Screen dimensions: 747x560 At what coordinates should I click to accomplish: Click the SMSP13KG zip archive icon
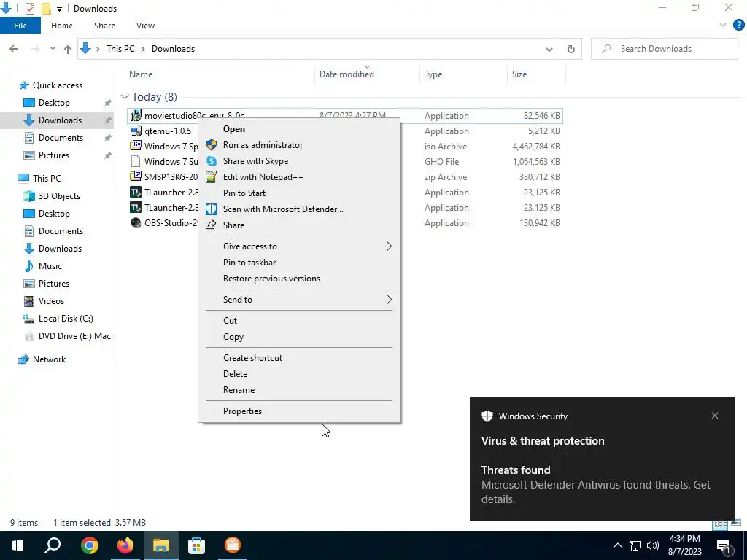(136, 176)
